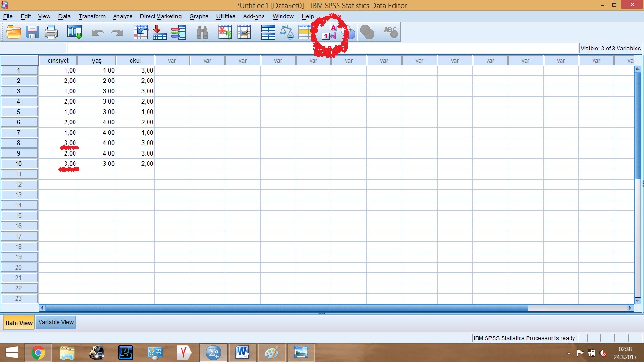Open the Variables info icon
Screen dimensions: 644x362
178,32
